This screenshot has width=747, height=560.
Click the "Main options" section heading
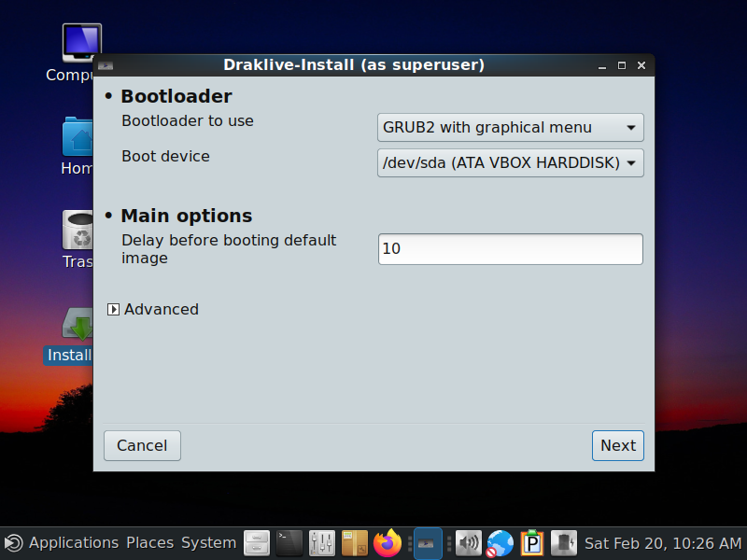click(x=186, y=216)
